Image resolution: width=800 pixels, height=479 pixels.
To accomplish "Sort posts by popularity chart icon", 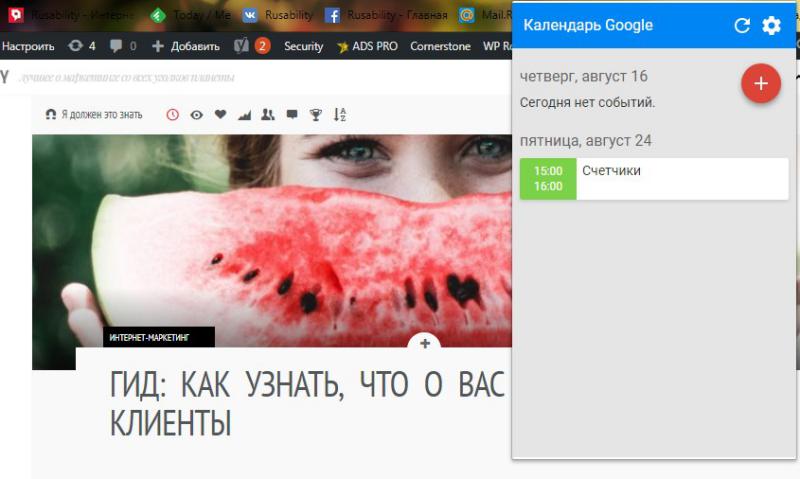I will [x=244, y=115].
